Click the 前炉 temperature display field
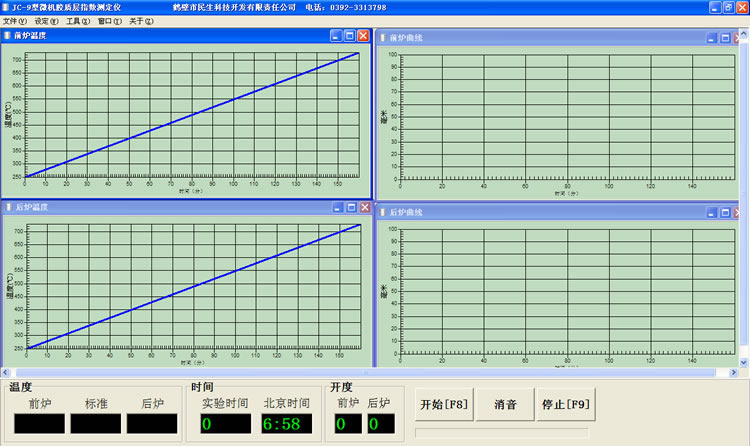The height and width of the screenshot is (446, 750). 40,424
